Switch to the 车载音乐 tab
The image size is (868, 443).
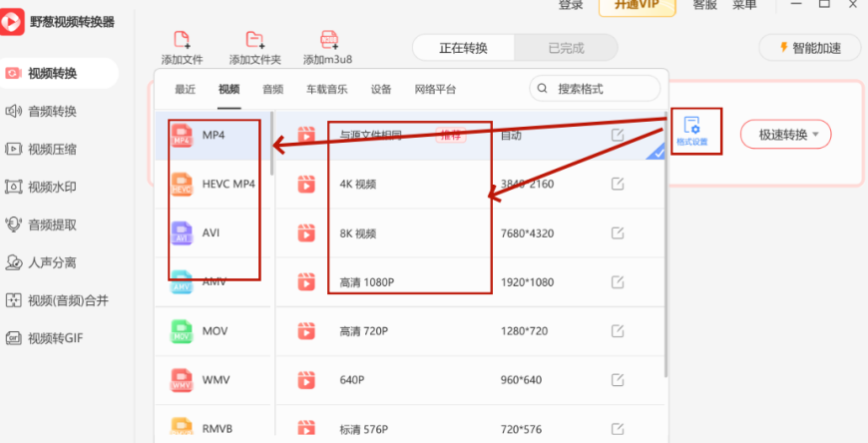point(327,89)
